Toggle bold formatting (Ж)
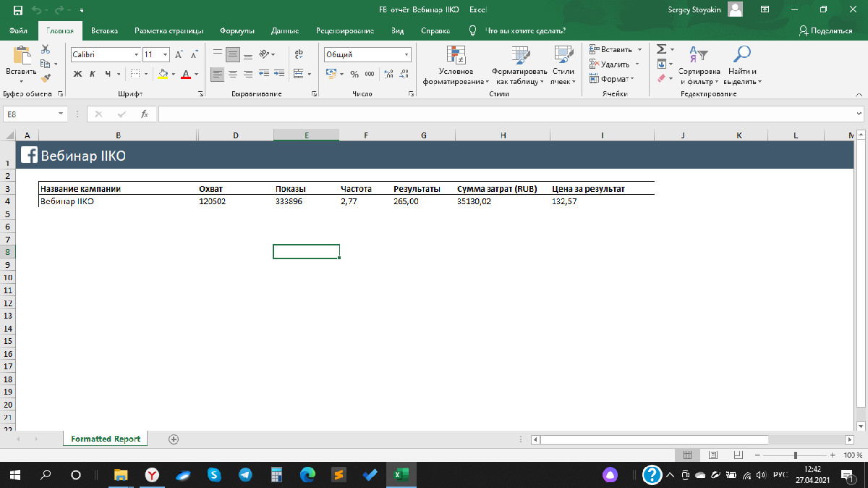Image resolution: width=868 pixels, height=488 pixels. [77, 74]
